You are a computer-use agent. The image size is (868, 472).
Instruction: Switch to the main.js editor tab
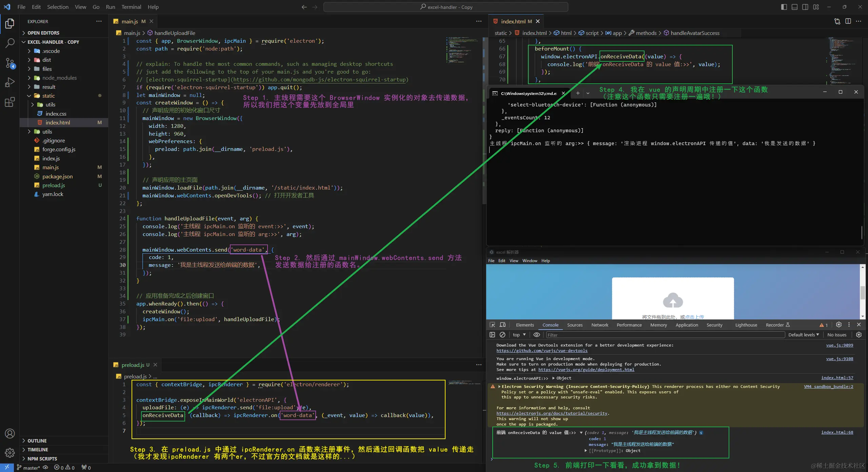pyautogui.click(x=130, y=21)
